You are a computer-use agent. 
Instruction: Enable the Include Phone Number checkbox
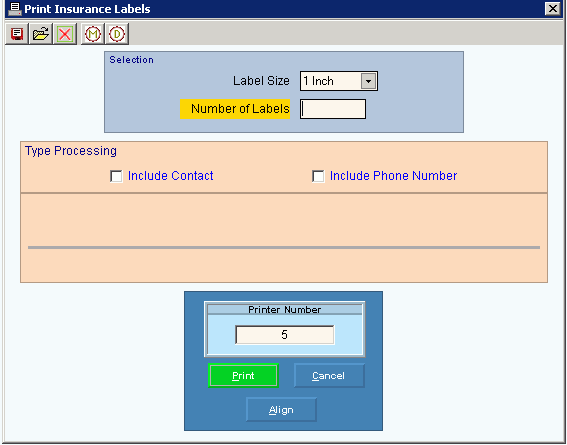(x=318, y=176)
